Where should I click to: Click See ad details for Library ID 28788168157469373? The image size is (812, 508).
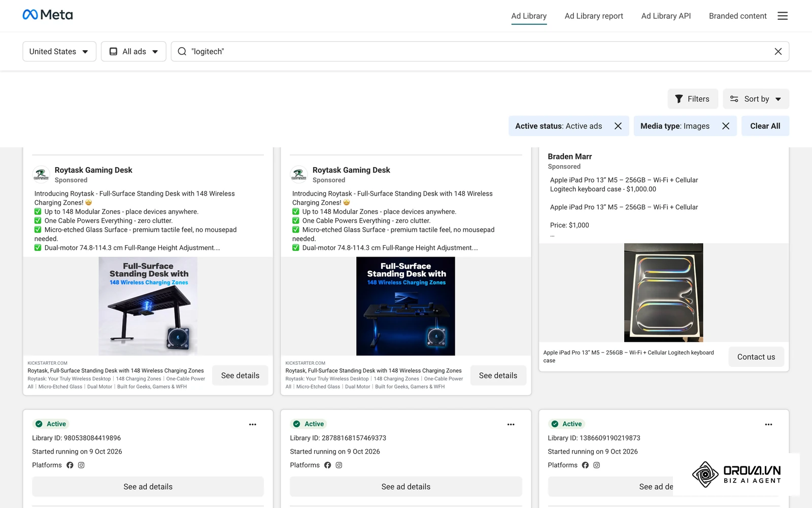406,487
